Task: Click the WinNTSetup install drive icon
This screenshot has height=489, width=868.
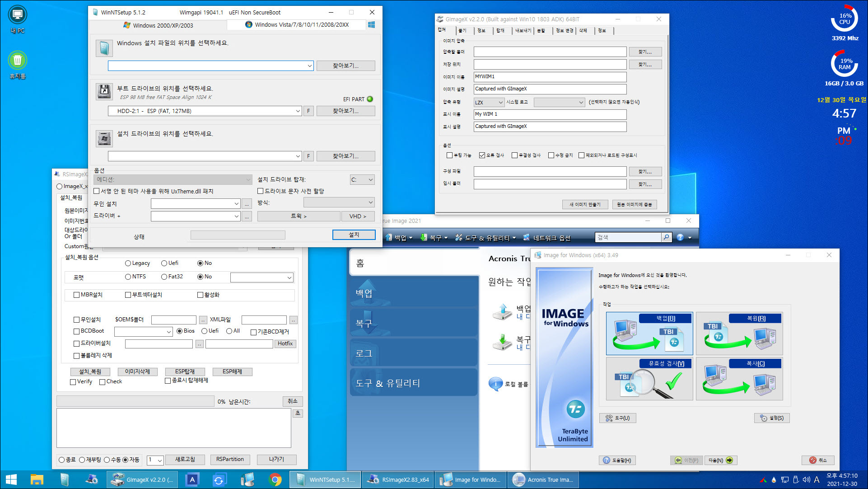Action: (104, 138)
